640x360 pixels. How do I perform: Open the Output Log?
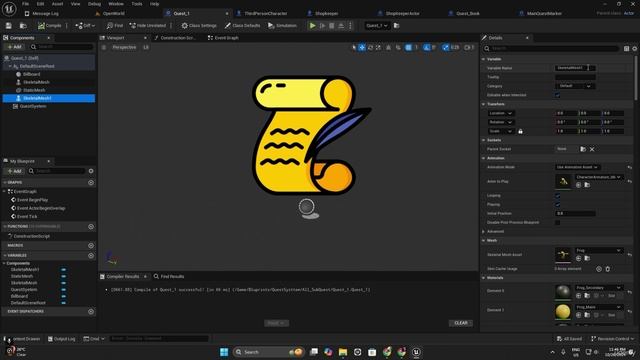point(62,339)
